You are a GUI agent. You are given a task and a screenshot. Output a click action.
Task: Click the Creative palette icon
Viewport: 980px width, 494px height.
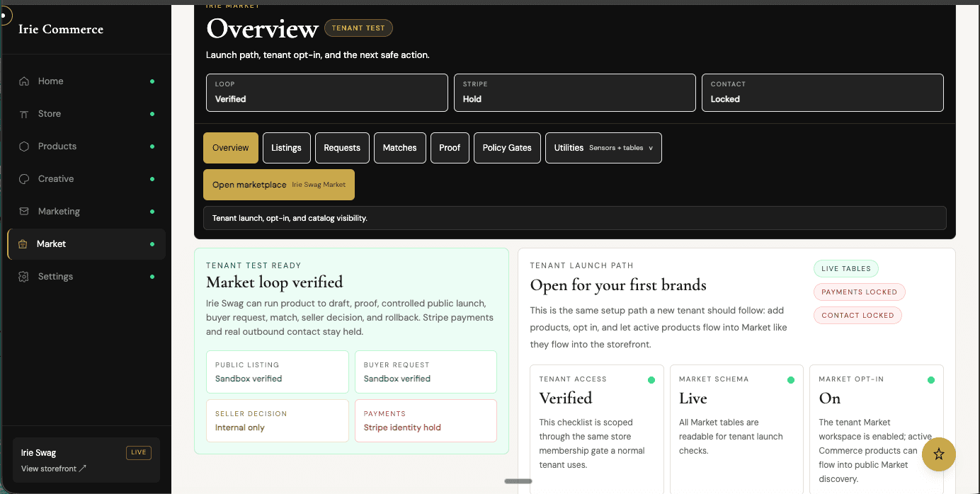coord(24,179)
